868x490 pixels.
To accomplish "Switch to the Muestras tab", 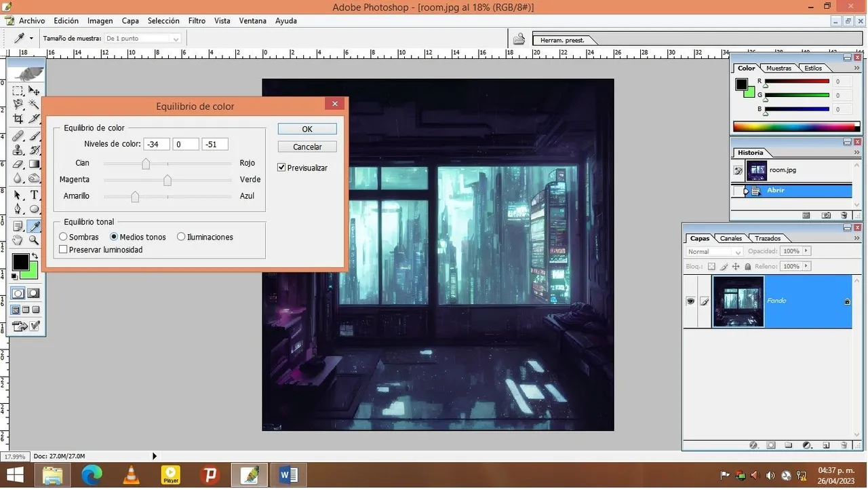I will pos(778,68).
